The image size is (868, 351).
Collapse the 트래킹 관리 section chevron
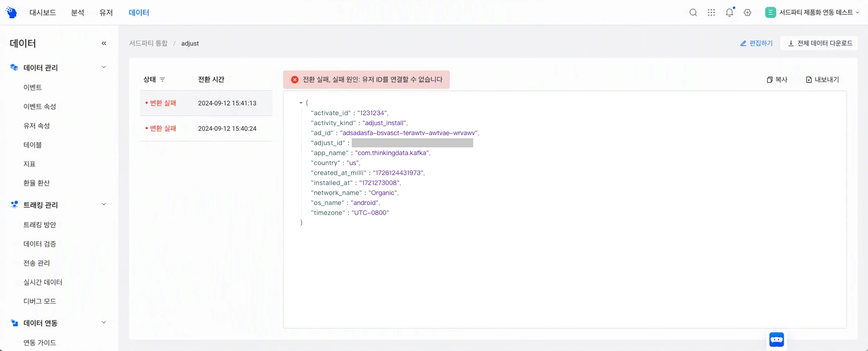pyautogui.click(x=104, y=204)
